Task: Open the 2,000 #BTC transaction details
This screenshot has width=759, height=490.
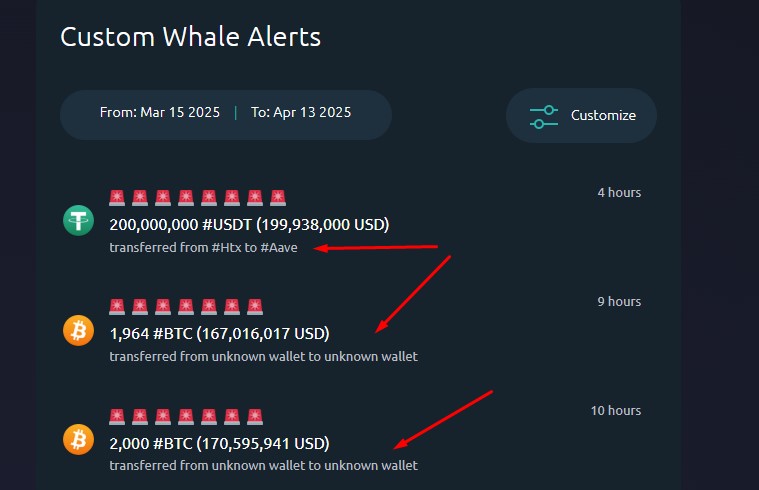Action: coord(219,444)
